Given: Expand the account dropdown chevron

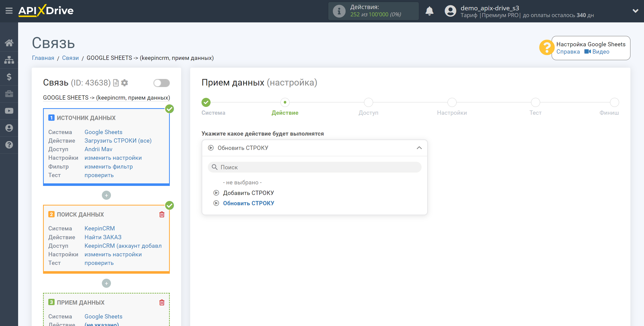Looking at the screenshot, I should tap(635, 11).
